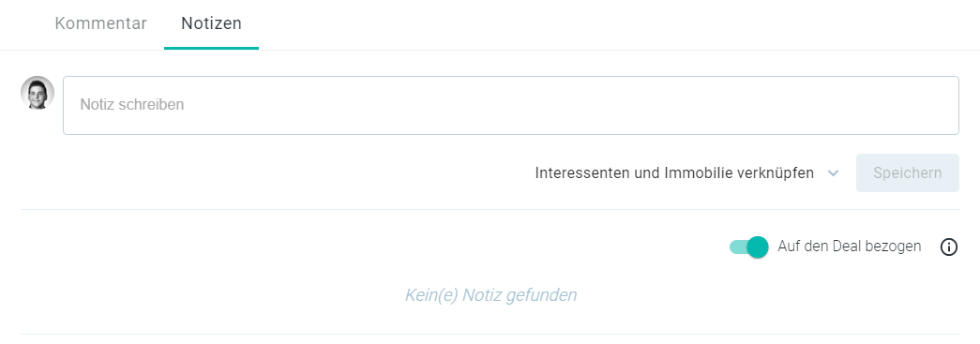Viewport: 980px width, 344px height.
Task: Toggle off the Auf den Deal bezogen switch
Action: (748, 247)
